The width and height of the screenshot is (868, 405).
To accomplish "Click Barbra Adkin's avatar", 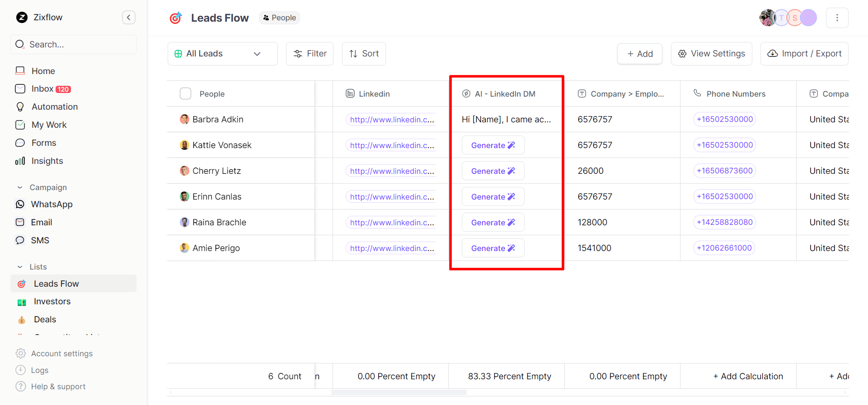I will point(184,119).
